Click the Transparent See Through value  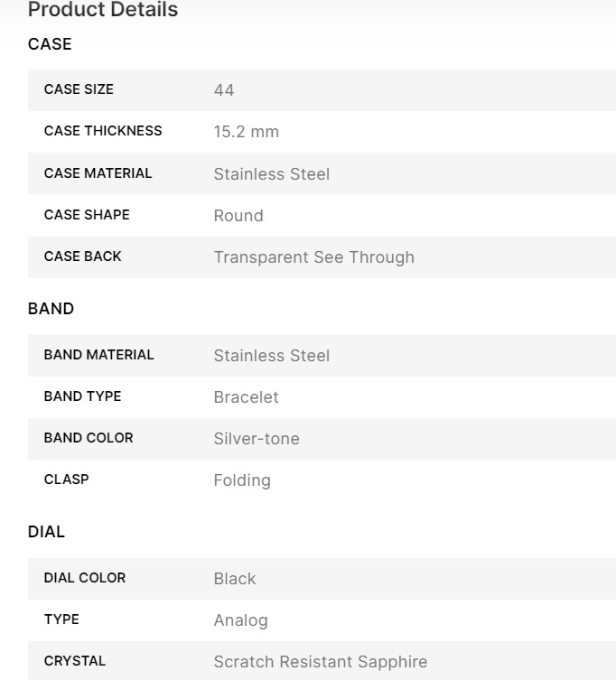pyautogui.click(x=313, y=257)
